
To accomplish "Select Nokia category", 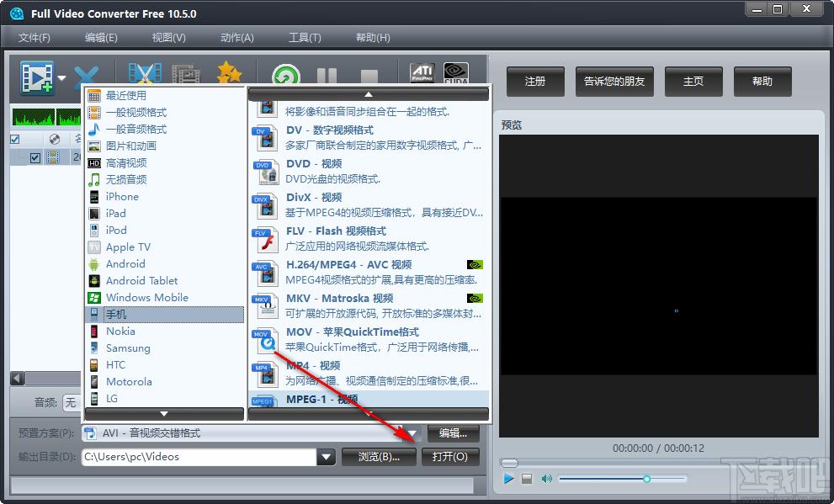I will click(164, 332).
